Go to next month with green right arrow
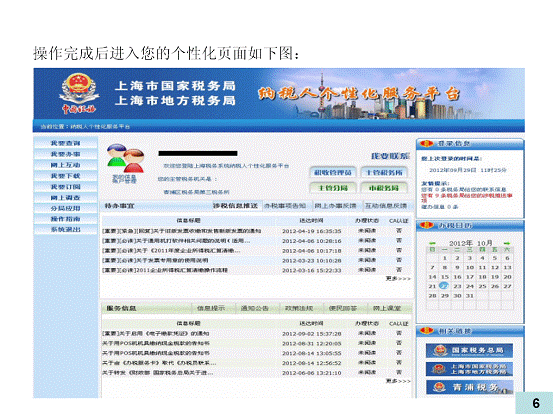Screen dimensions: 553x414 click(x=507, y=243)
